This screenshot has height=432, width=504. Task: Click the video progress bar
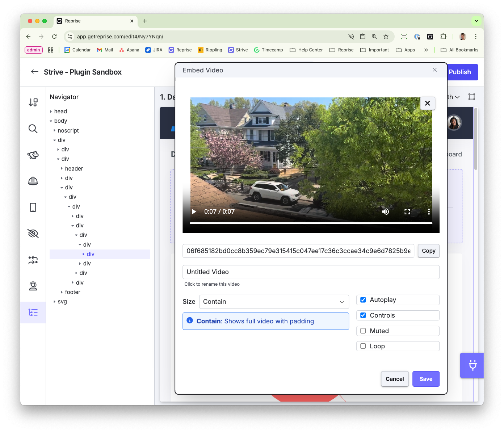[311, 223]
